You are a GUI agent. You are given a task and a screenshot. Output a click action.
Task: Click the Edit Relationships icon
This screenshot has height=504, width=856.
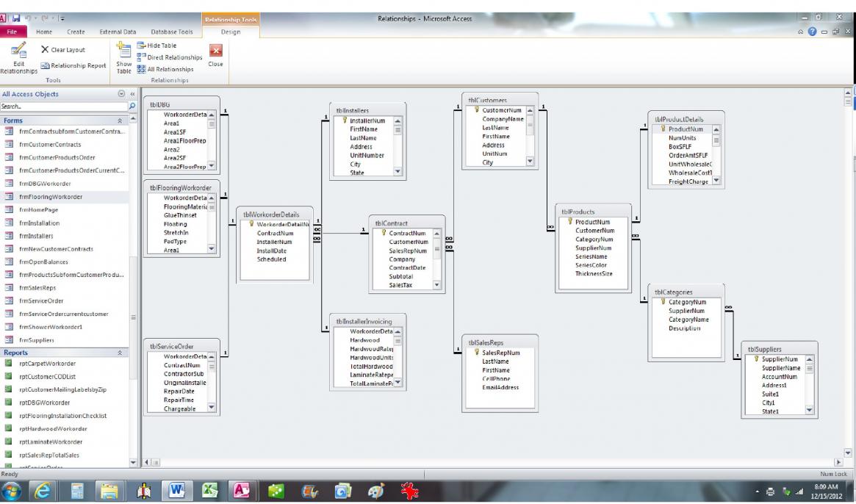(x=18, y=50)
